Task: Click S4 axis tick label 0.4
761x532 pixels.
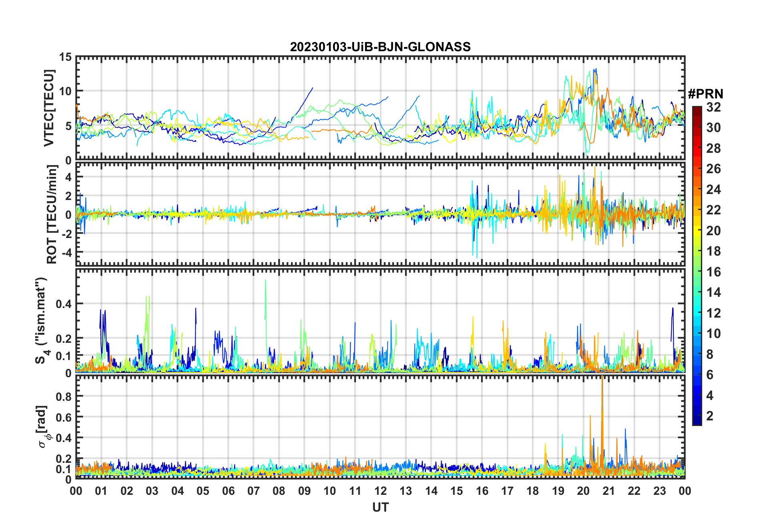Action: point(64,304)
